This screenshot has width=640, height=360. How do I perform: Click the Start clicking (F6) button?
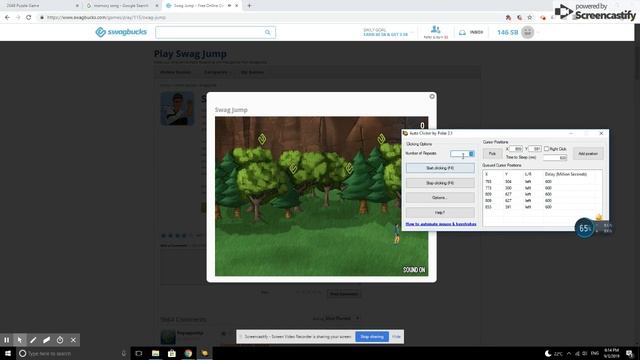[440, 168]
